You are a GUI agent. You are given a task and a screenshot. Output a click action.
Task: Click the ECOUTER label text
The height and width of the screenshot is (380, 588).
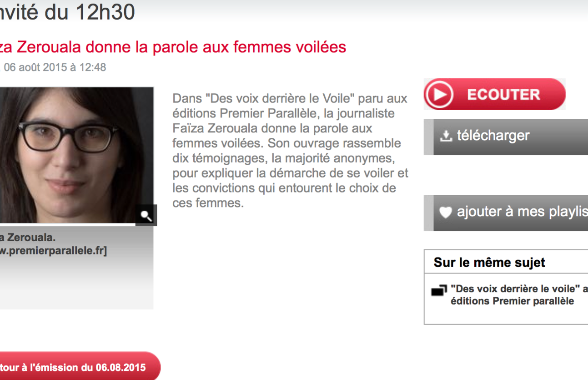503,95
